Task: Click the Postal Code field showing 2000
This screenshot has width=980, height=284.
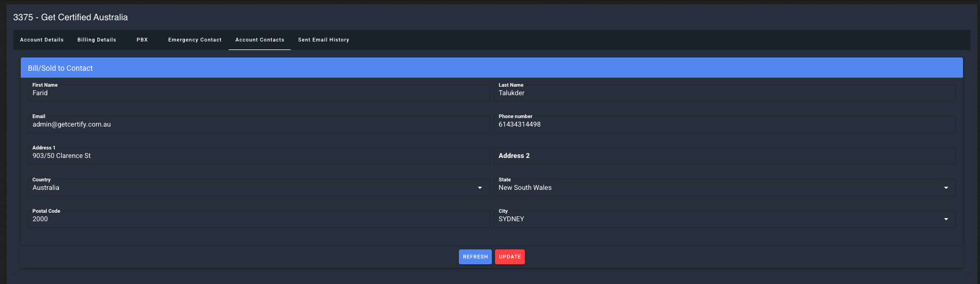Action: pyautogui.click(x=259, y=219)
